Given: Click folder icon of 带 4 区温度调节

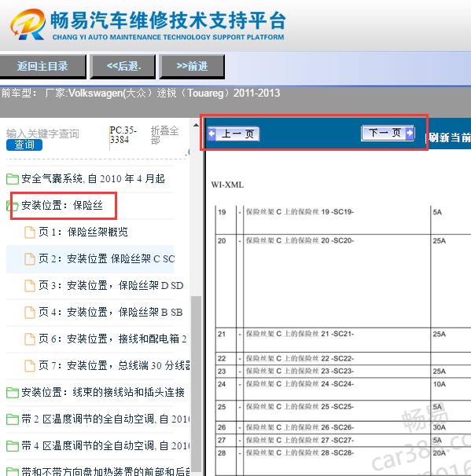Looking at the screenshot, I should tap(13, 446).
